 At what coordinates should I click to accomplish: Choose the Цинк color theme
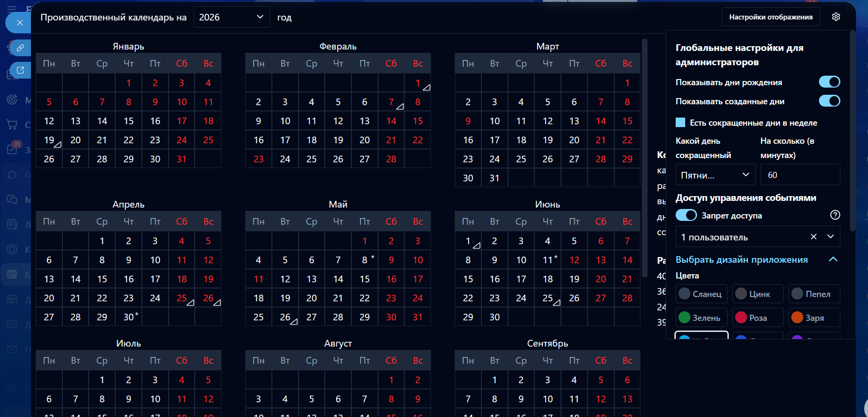(758, 294)
